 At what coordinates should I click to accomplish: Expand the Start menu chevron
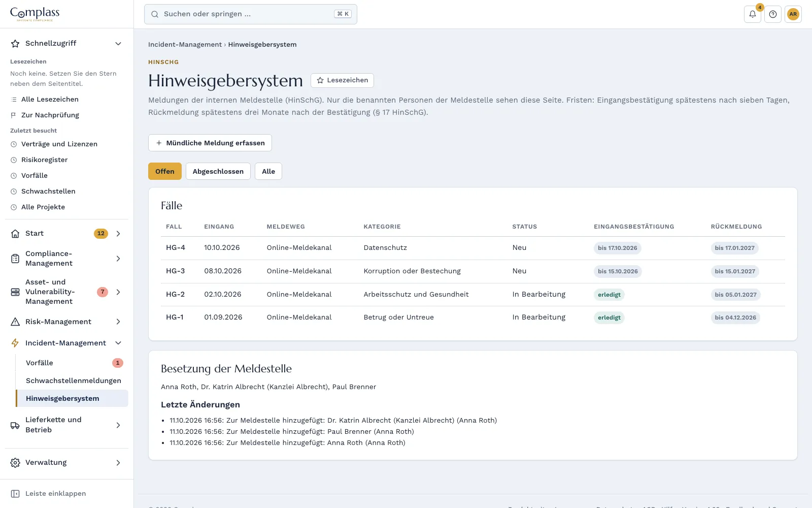click(118, 234)
